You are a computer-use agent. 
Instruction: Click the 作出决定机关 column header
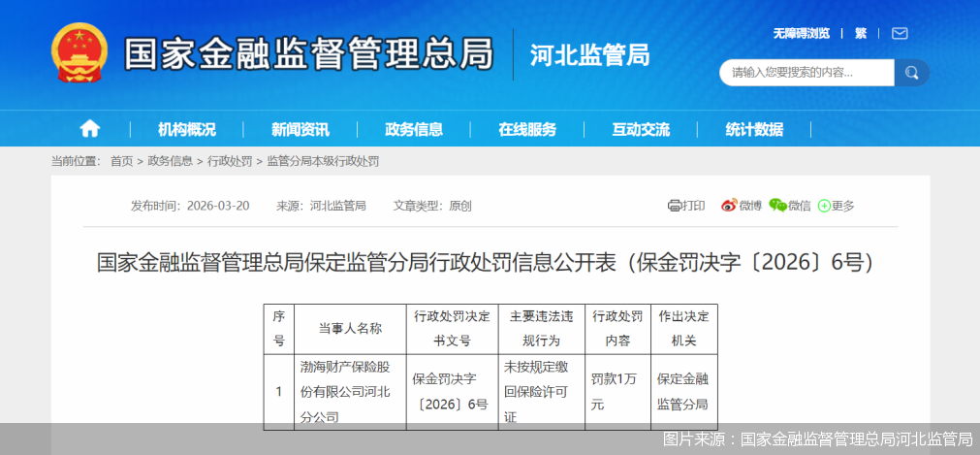pos(683,329)
